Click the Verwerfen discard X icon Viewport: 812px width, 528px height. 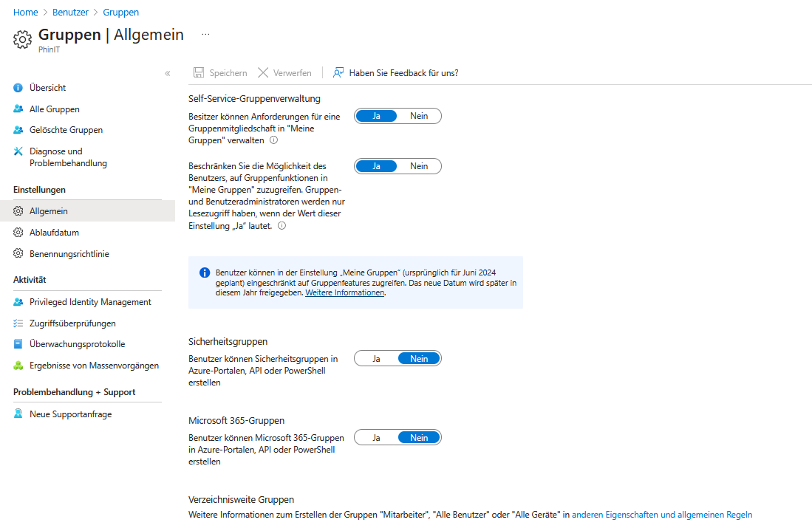coord(263,72)
